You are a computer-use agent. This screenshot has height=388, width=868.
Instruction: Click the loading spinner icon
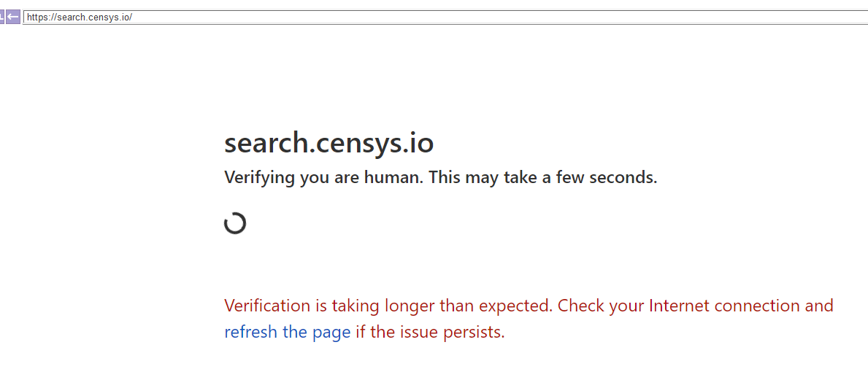[x=235, y=223]
